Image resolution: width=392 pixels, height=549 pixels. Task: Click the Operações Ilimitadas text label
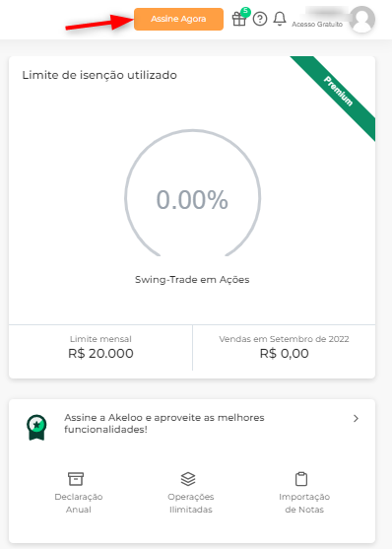(x=191, y=503)
